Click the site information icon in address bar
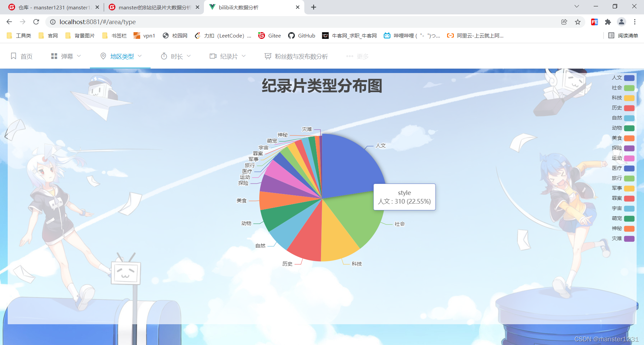This screenshot has width=644, height=345. tap(53, 22)
